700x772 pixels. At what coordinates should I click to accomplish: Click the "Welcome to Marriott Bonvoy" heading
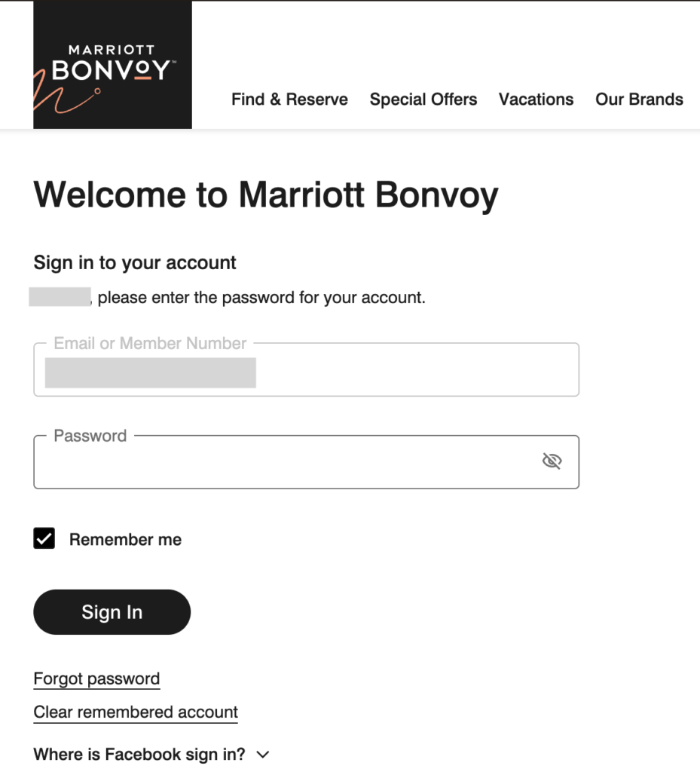[266, 195]
